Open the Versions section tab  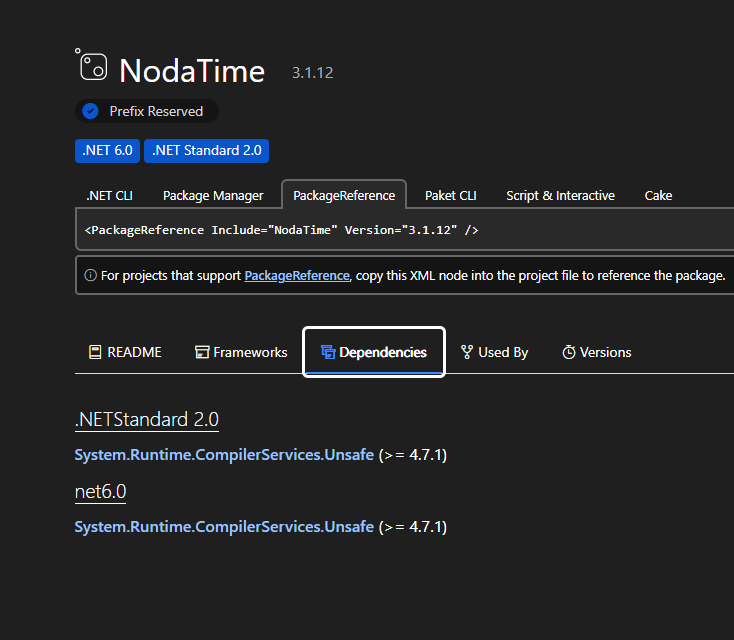(x=597, y=352)
